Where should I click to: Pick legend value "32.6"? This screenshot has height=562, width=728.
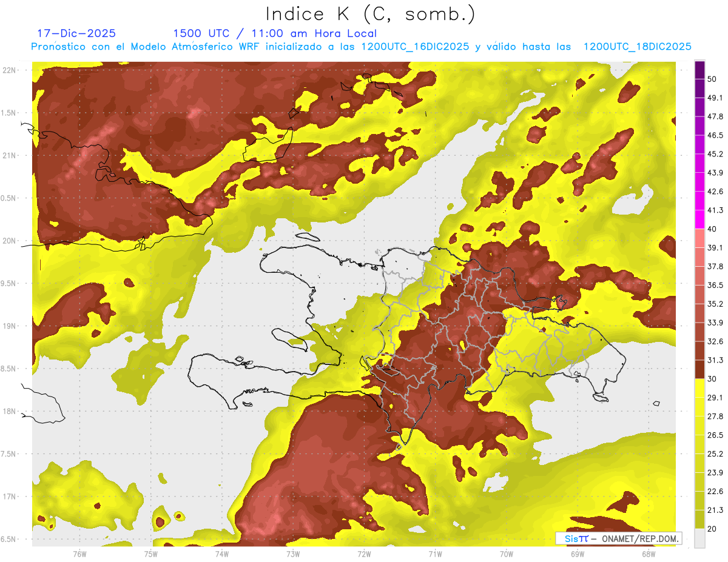715,341
